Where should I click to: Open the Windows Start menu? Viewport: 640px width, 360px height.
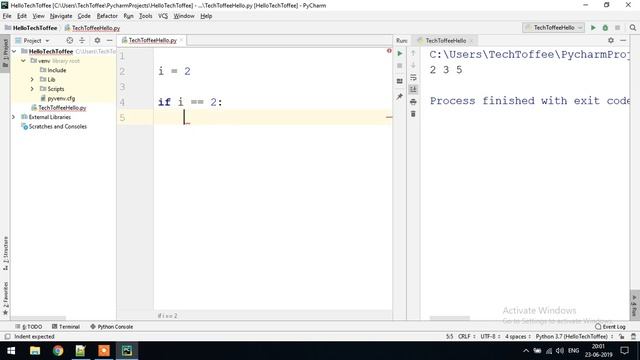pyautogui.click(x=11, y=351)
